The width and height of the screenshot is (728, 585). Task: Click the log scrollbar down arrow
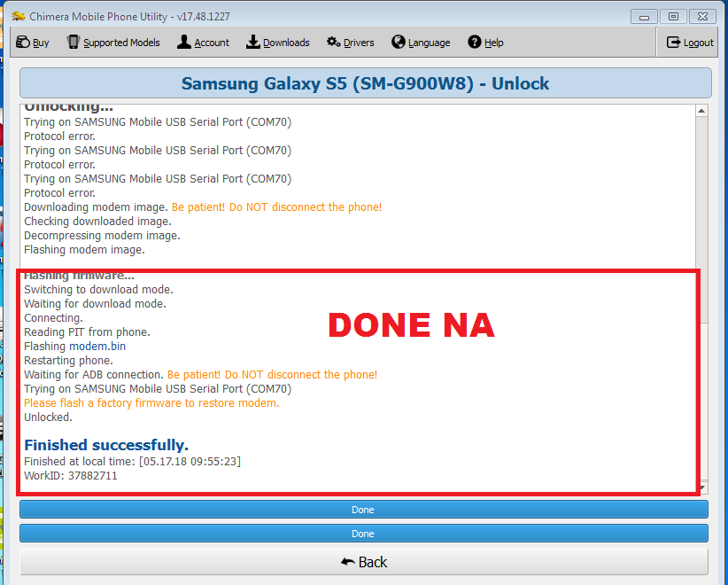tap(702, 487)
